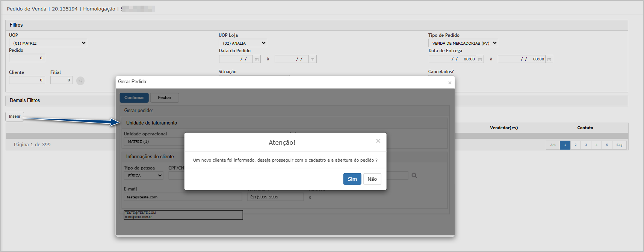Open the Tipo de pessoa FÍSICA dropdown
The image size is (644, 252).
tap(144, 175)
